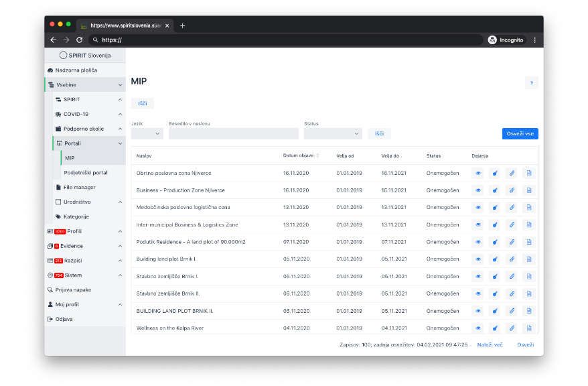Click the Besedilo v naslovu search field
The height and width of the screenshot is (386, 588).
(233, 133)
